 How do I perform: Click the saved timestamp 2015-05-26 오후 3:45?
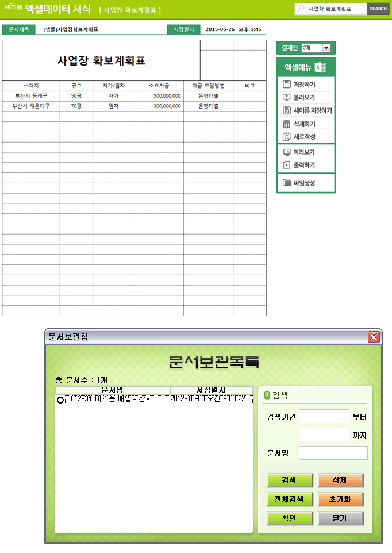[233, 29]
